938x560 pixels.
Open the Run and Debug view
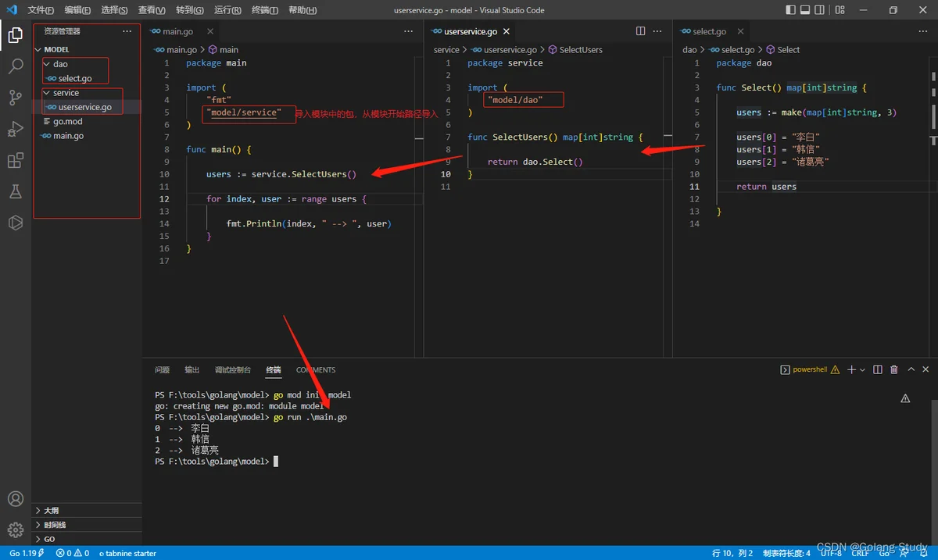[16, 129]
